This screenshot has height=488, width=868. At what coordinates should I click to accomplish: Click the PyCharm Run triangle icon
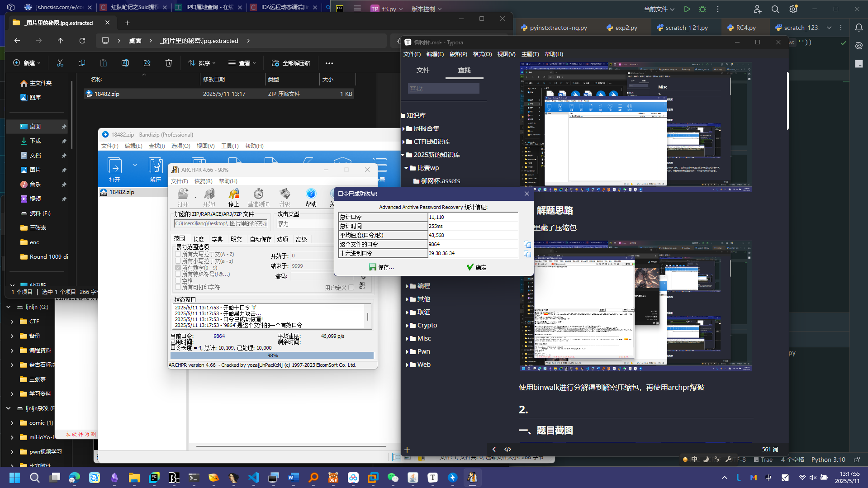[x=687, y=9]
